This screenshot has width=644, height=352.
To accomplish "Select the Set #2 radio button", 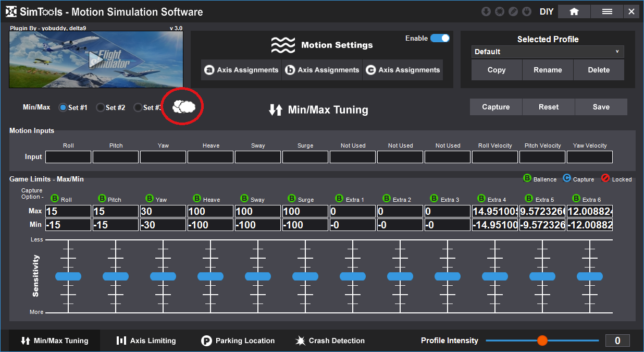I will tap(101, 107).
